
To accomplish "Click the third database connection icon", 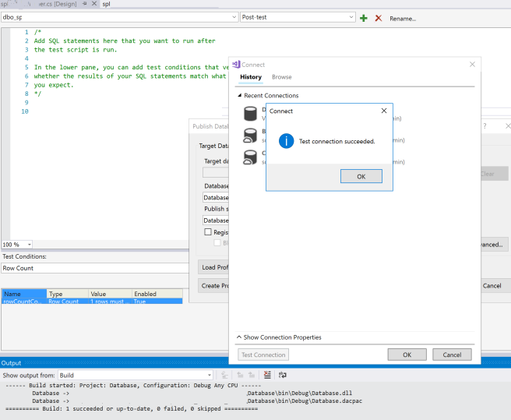I will 251,157.
